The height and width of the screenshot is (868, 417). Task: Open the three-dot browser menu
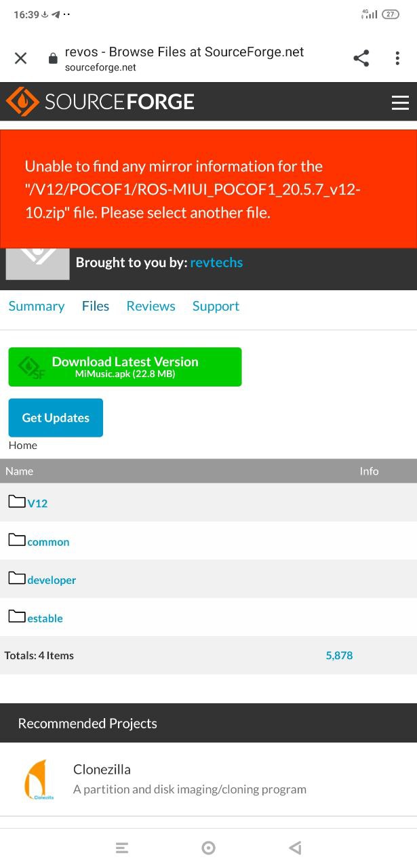tap(397, 58)
